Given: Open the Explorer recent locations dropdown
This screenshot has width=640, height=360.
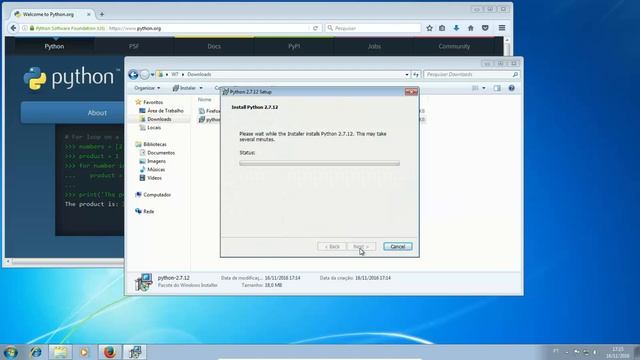Looking at the screenshot, I should (152, 75).
